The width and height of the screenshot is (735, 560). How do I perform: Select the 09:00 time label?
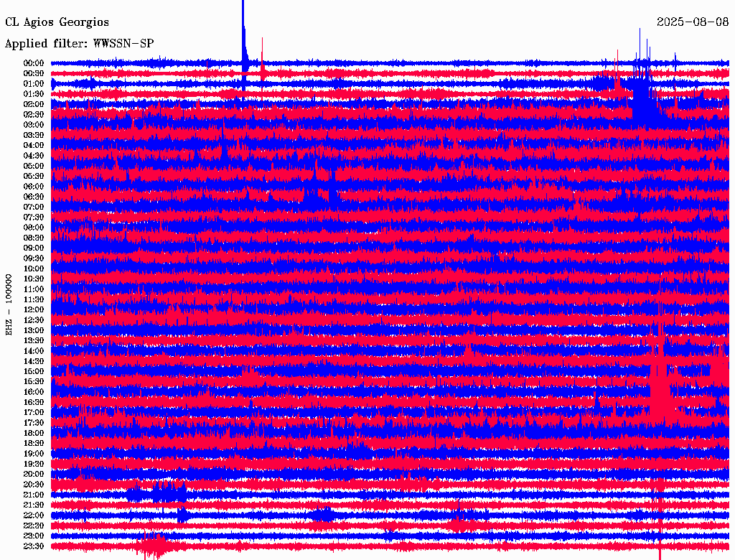click(34, 248)
